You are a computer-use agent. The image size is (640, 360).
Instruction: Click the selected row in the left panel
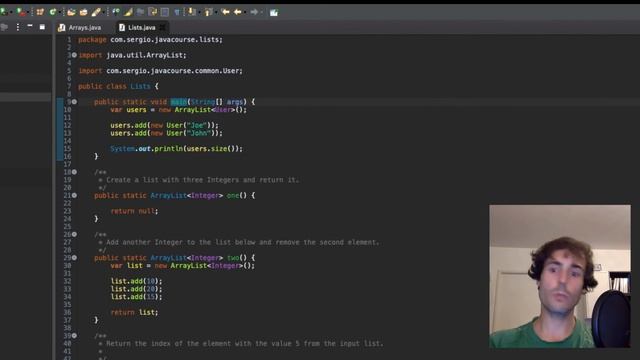point(25,97)
